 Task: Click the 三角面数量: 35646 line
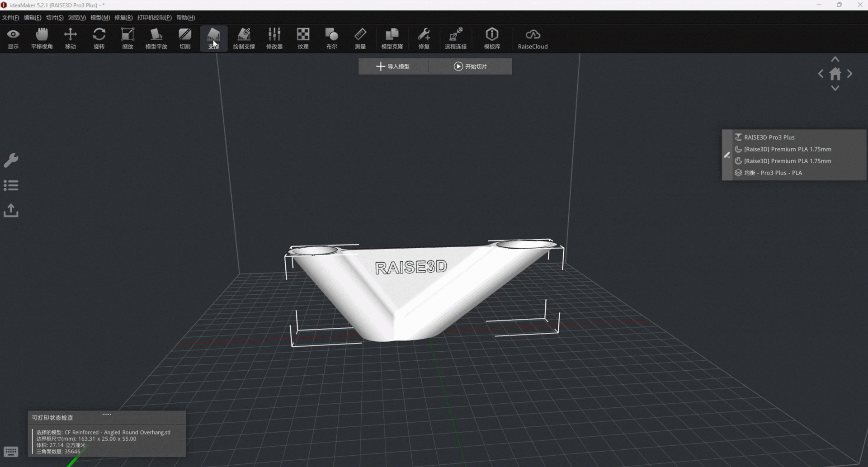pyautogui.click(x=58, y=451)
